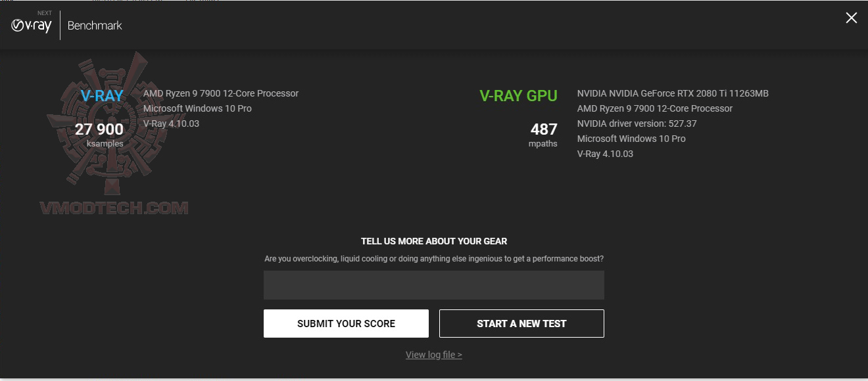The width and height of the screenshot is (868, 381).
Task: Click the blue V-RAY heading
Action: click(102, 96)
